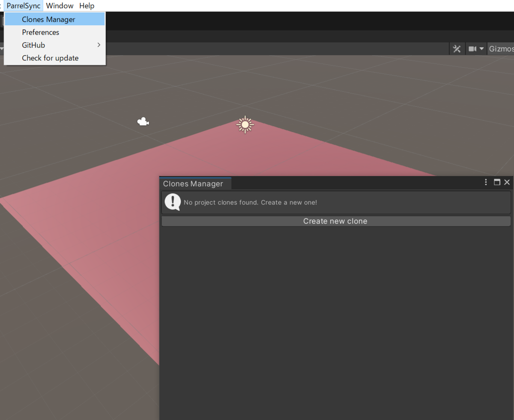Image resolution: width=514 pixels, height=420 pixels.
Task: Select the directional light sun gizmo
Action: [x=245, y=125]
